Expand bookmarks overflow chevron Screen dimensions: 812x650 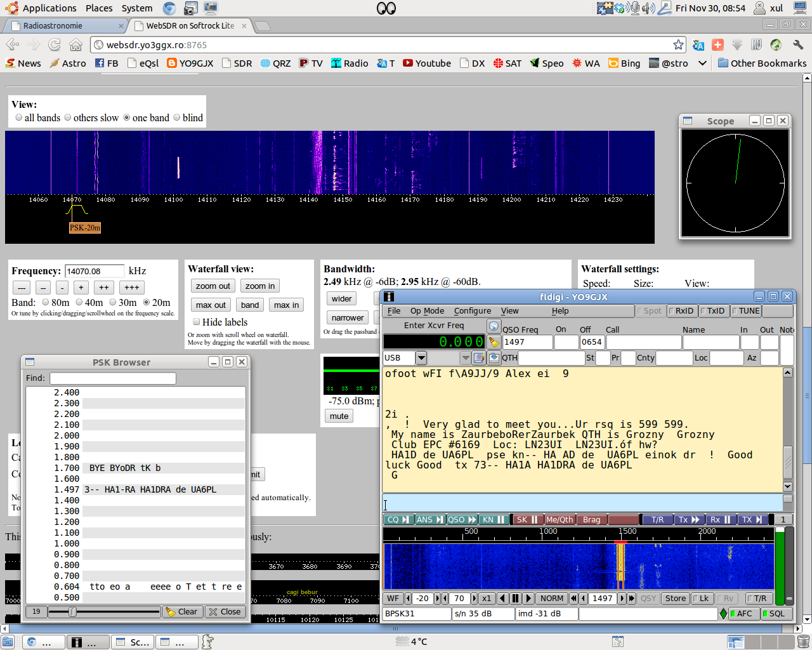click(x=702, y=63)
